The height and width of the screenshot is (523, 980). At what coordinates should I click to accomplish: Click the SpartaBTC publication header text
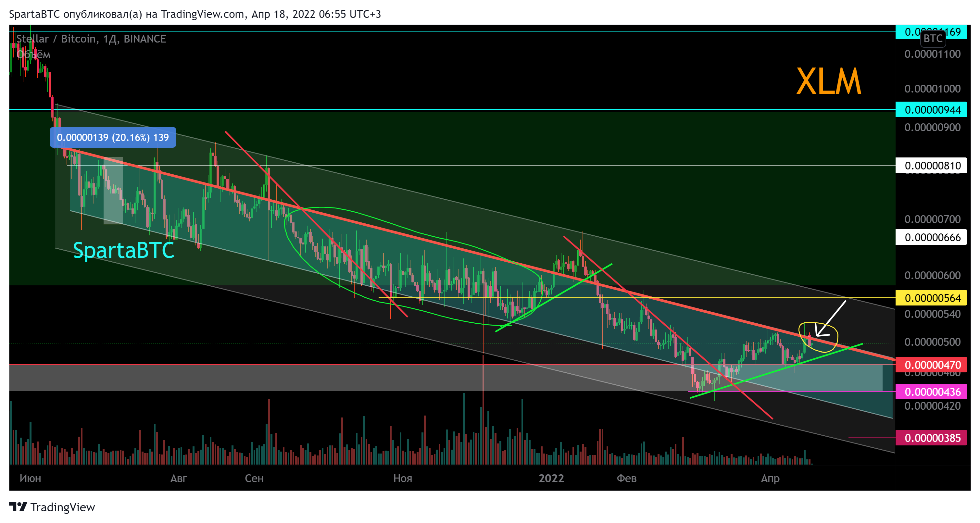[195, 14]
